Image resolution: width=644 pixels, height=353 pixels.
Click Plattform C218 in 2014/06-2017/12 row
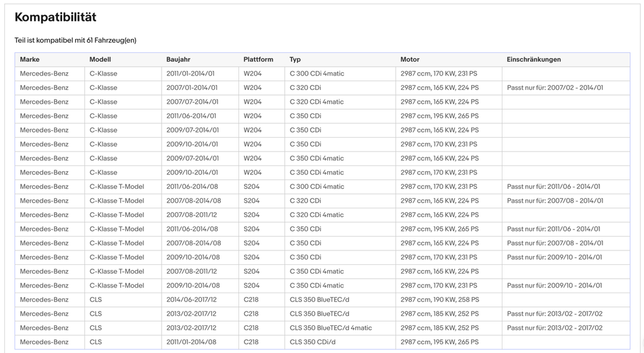[251, 300]
